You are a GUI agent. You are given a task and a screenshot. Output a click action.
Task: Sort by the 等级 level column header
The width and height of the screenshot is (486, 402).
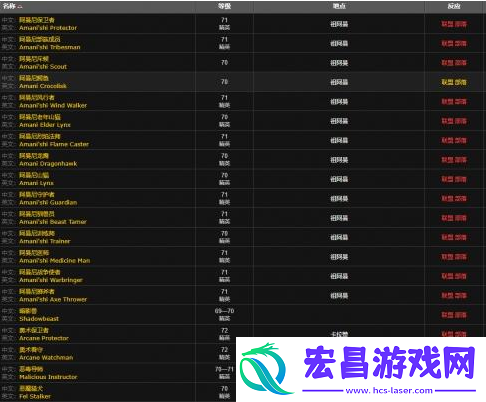(x=224, y=6)
